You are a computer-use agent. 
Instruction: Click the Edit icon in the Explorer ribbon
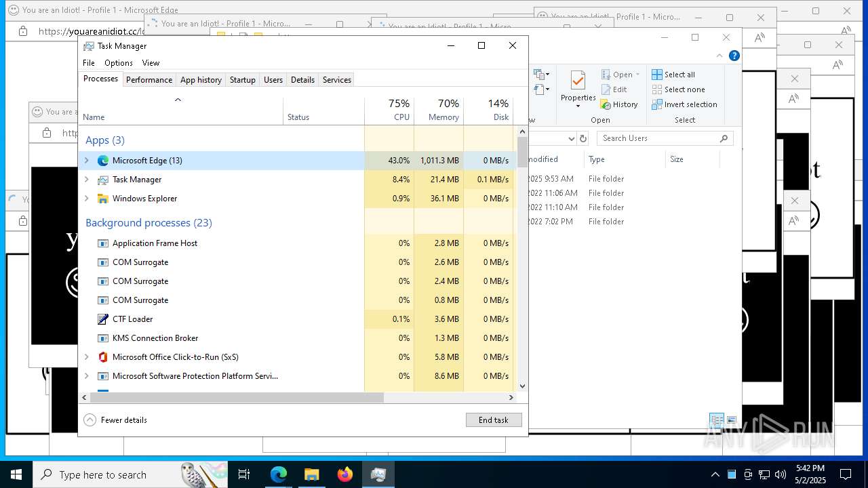(x=606, y=89)
